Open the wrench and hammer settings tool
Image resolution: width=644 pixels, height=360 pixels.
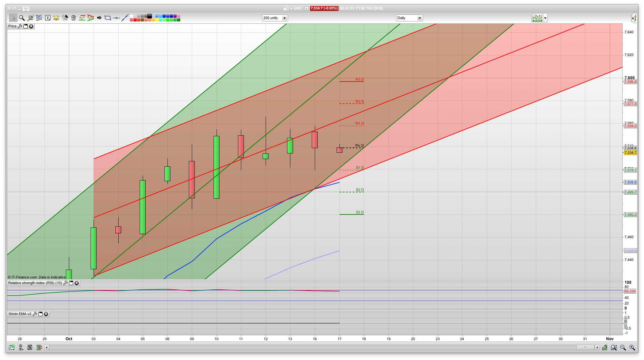[65, 18]
